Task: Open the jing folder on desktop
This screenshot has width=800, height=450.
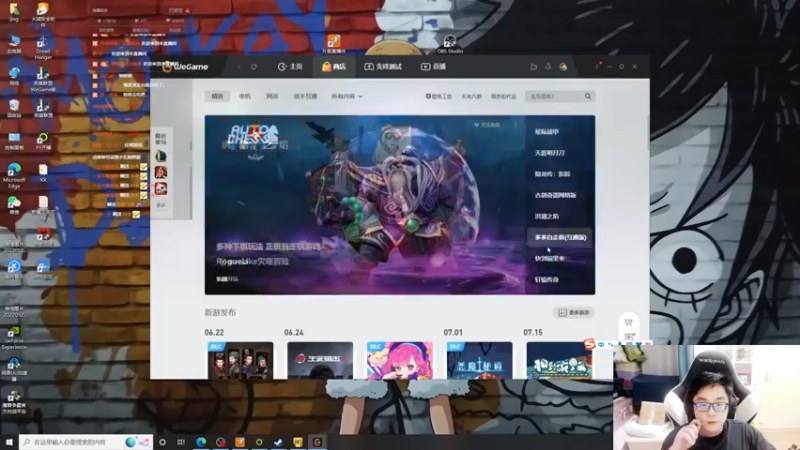Action: coord(14,12)
